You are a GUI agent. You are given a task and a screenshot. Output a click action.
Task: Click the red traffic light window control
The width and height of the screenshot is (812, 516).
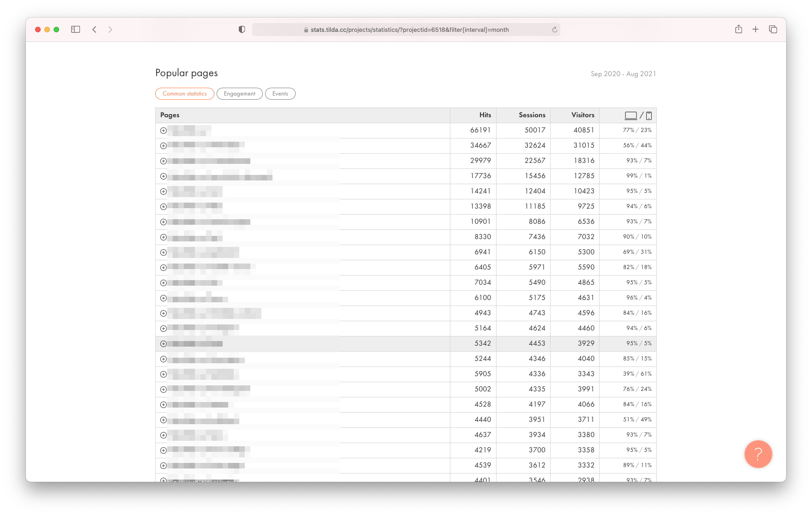[x=37, y=29]
